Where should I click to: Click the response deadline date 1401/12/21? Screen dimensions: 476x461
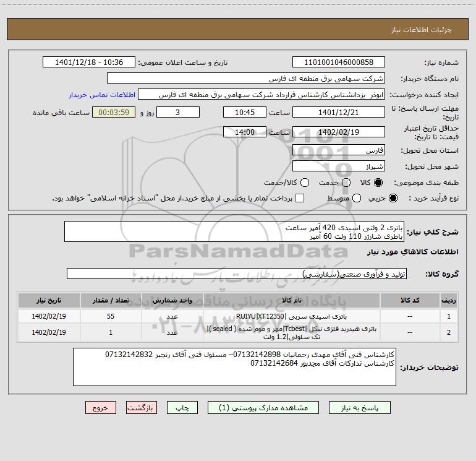[x=339, y=112]
